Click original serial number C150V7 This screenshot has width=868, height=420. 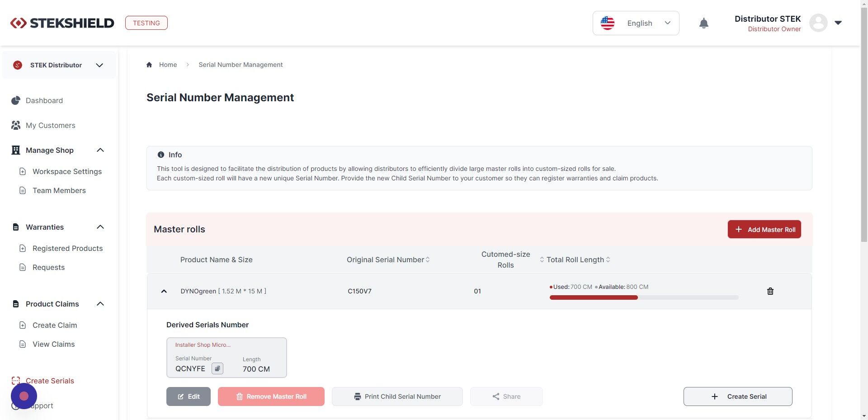click(359, 291)
